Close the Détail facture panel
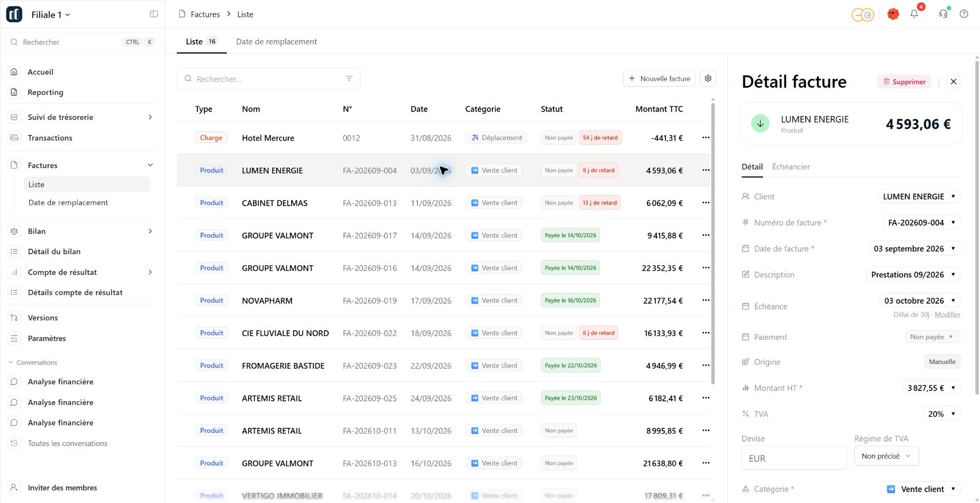This screenshot has width=980, height=503. pos(954,82)
